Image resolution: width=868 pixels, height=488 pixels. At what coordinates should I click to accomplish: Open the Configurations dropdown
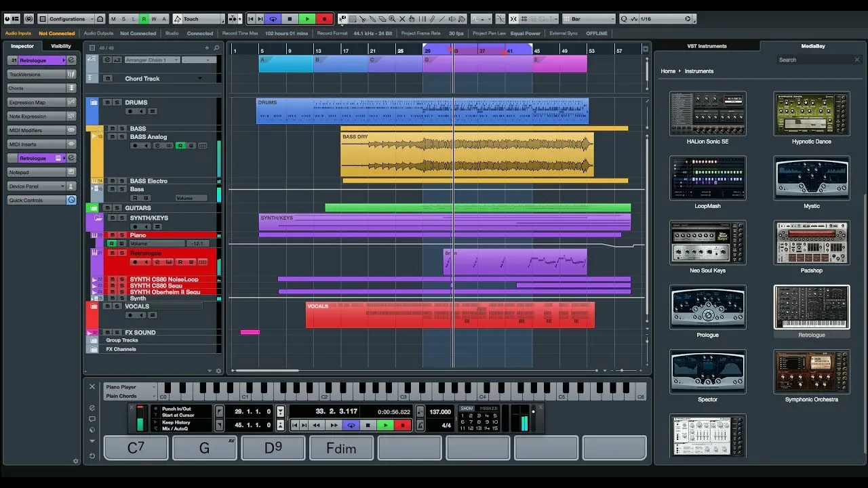[66, 19]
